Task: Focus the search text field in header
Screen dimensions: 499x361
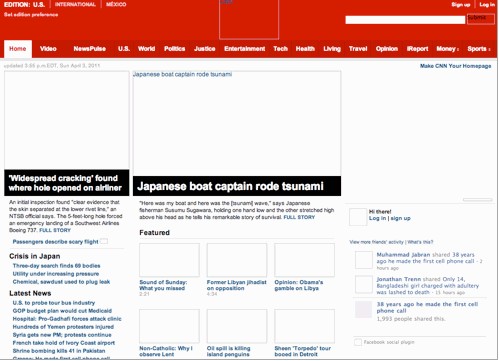Action: point(405,20)
